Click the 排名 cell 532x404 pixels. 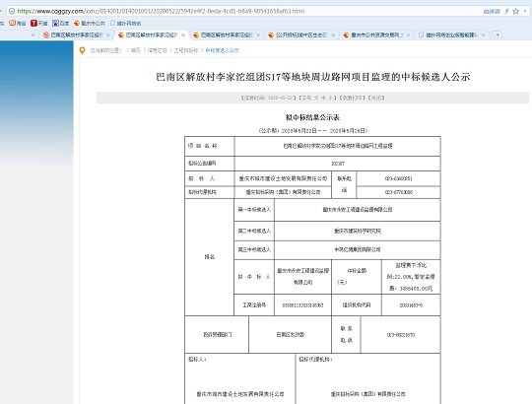coord(209,257)
